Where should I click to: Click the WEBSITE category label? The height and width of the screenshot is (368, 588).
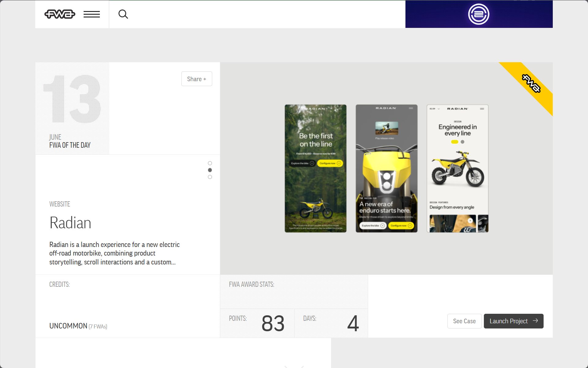pyautogui.click(x=60, y=204)
